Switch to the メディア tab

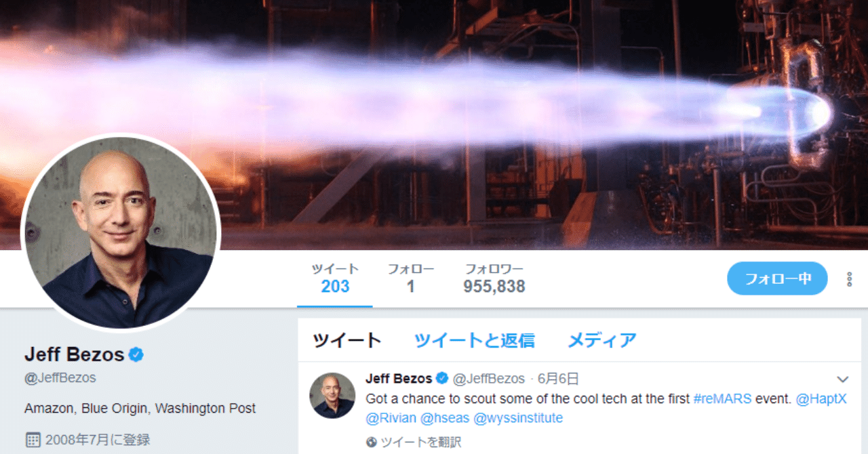point(602,340)
